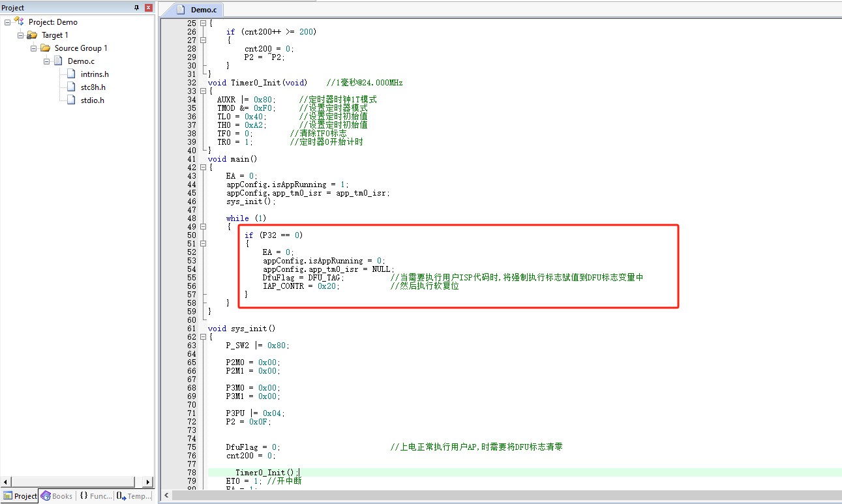Click the highlighted "Timer0_Init();" call line
Viewport: 842px width, 504px height.
267,472
